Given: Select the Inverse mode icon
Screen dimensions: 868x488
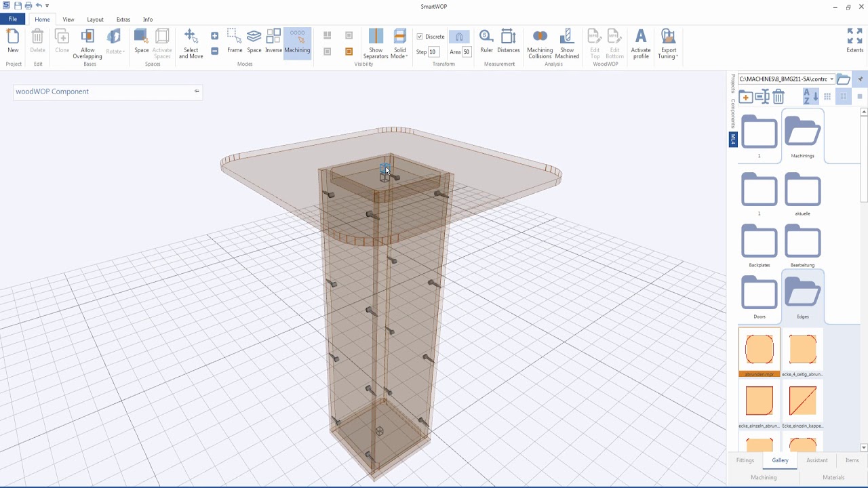Looking at the screenshot, I should 273,41.
